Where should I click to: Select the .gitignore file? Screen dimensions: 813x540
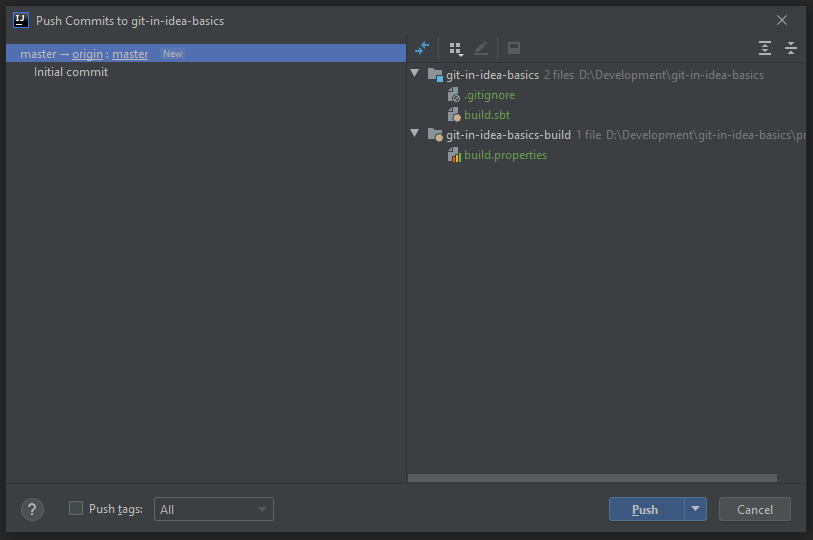489,95
